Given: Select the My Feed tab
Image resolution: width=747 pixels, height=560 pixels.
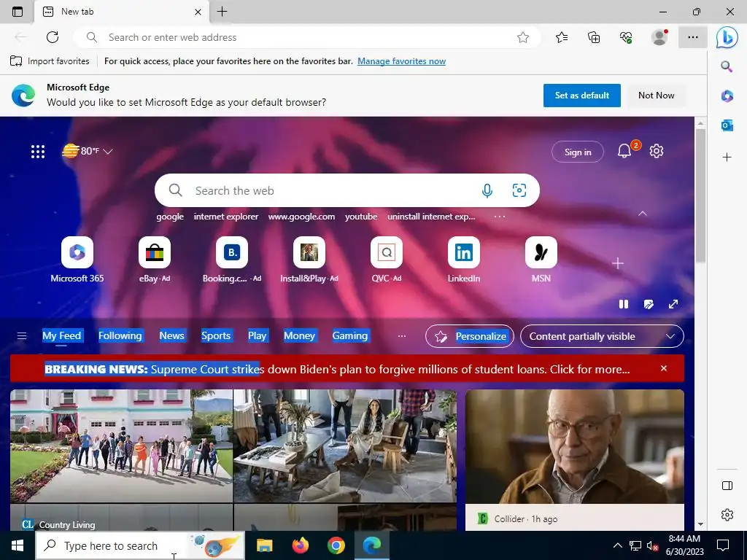Looking at the screenshot, I should [61, 335].
